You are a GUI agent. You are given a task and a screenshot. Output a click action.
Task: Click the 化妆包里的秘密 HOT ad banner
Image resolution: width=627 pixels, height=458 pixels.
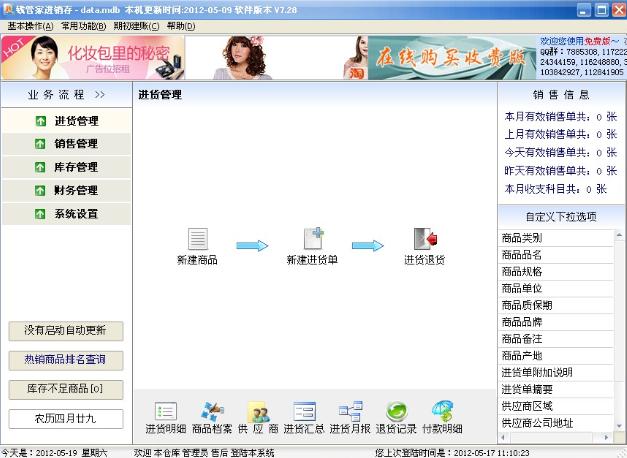[93, 58]
